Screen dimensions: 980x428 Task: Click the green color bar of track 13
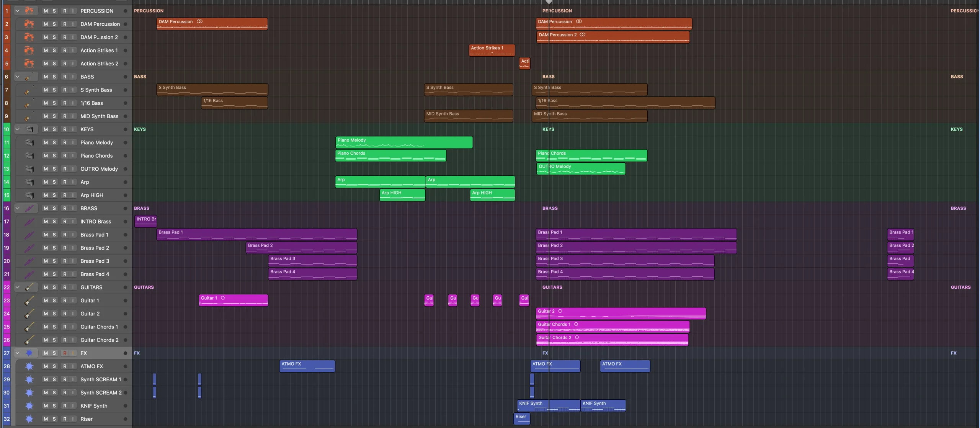(x=7, y=169)
